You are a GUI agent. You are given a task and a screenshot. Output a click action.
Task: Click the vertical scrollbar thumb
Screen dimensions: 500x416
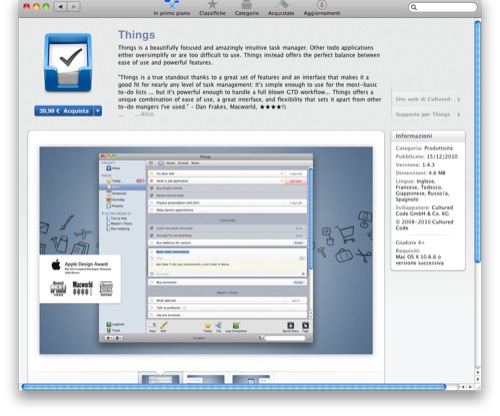point(478,142)
